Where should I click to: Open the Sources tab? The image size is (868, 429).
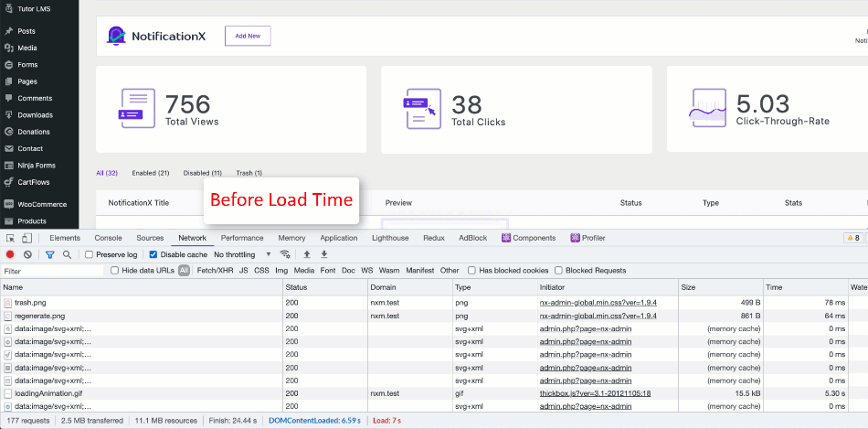pyautogui.click(x=150, y=238)
